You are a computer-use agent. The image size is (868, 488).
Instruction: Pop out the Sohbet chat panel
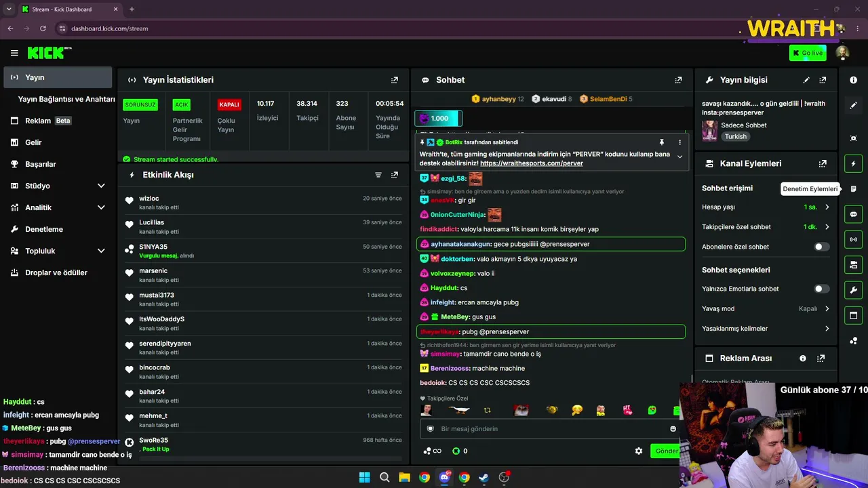[x=678, y=80]
